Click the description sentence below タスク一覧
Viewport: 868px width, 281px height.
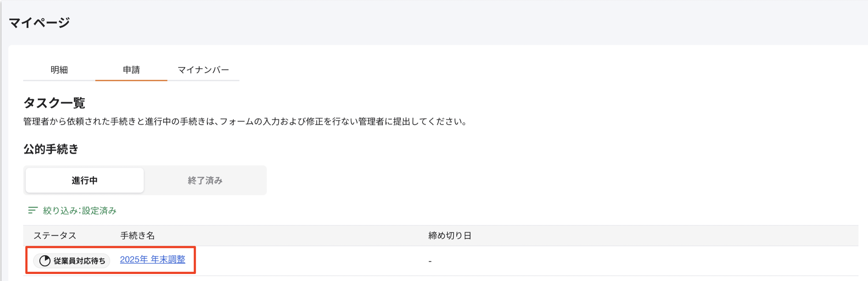(246, 122)
